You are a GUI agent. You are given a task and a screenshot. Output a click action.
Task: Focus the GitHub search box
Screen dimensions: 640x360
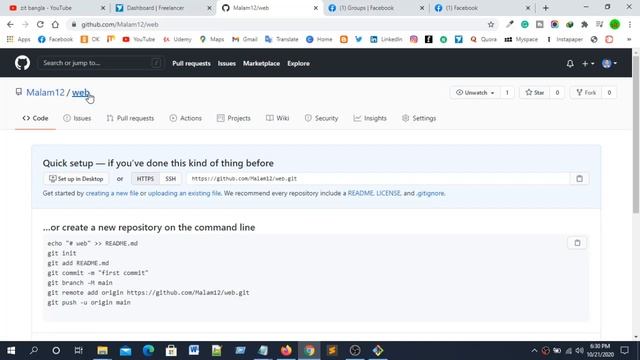click(101, 63)
